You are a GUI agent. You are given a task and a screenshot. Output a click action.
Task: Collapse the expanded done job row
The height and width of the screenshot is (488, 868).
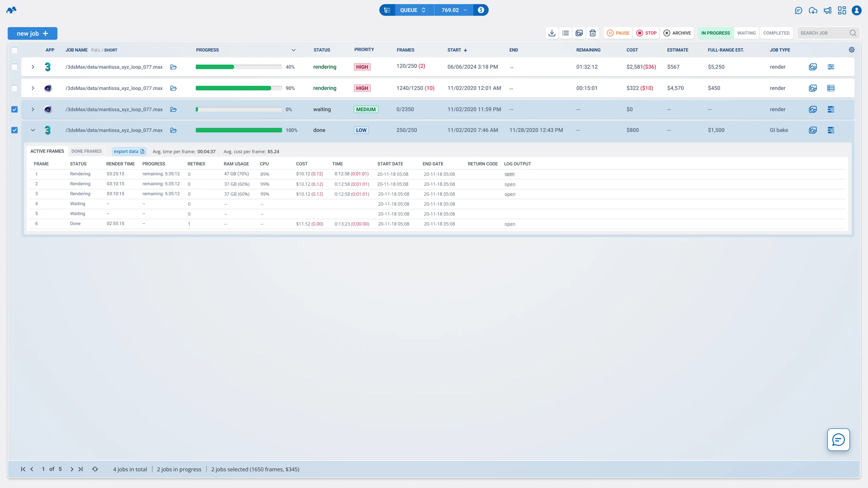click(33, 130)
